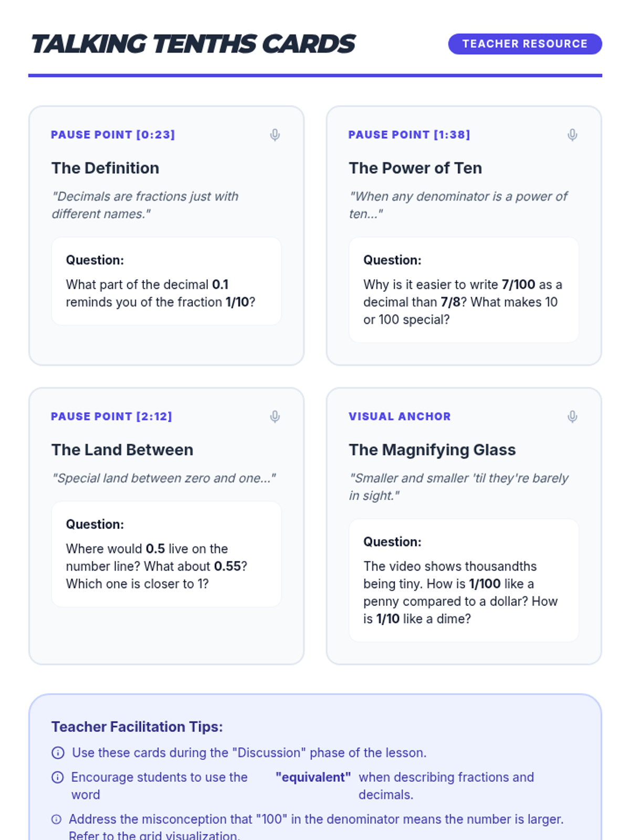
Task: Select the Pause Point [2:12] label
Action: 111,417
